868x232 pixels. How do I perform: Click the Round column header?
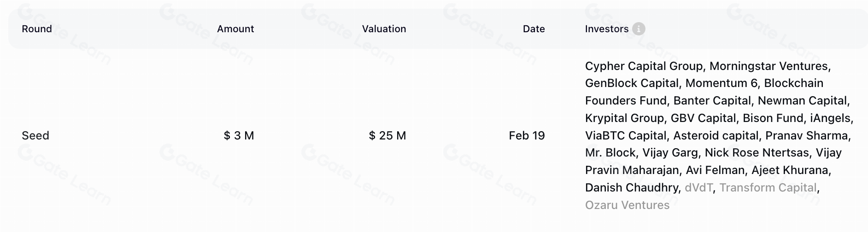(x=37, y=29)
